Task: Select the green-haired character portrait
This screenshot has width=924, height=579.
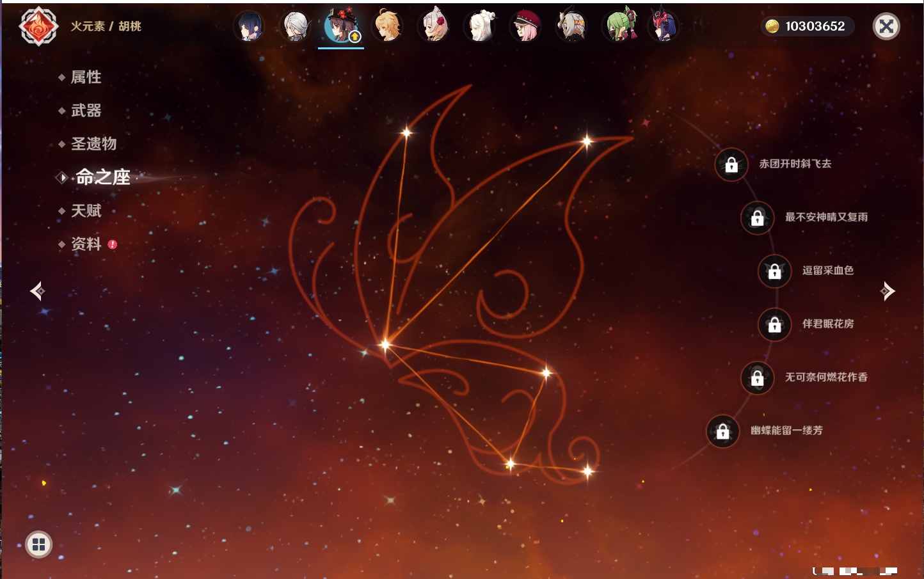Action: (619, 26)
